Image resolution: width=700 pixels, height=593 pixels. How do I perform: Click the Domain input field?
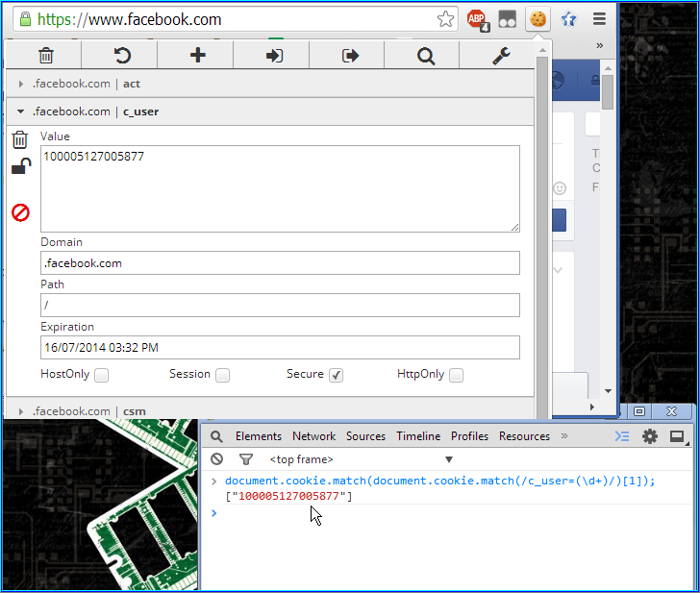tap(280, 262)
